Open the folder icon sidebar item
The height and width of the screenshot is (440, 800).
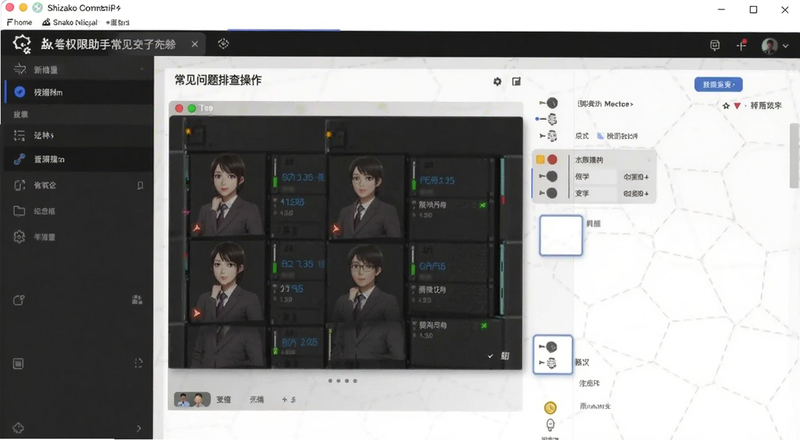(19, 211)
